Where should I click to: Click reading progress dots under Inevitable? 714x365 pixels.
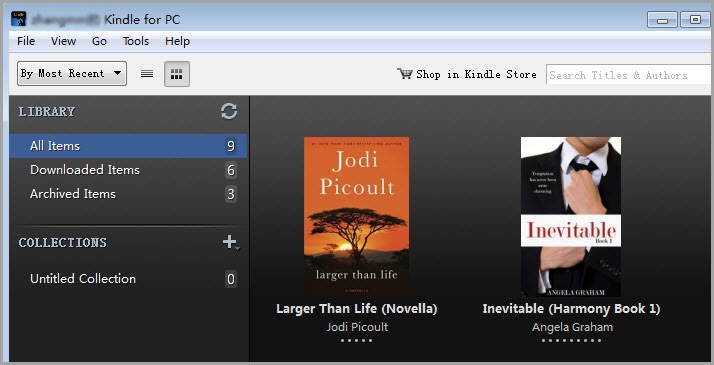pos(571,340)
